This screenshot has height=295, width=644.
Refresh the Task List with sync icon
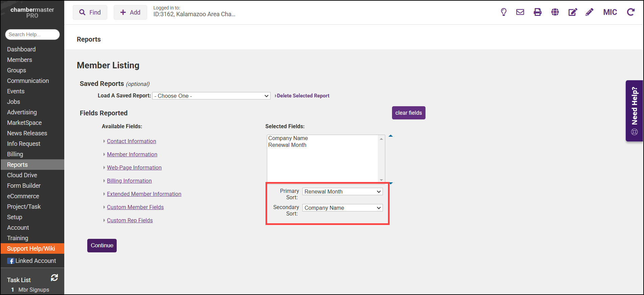point(54,278)
